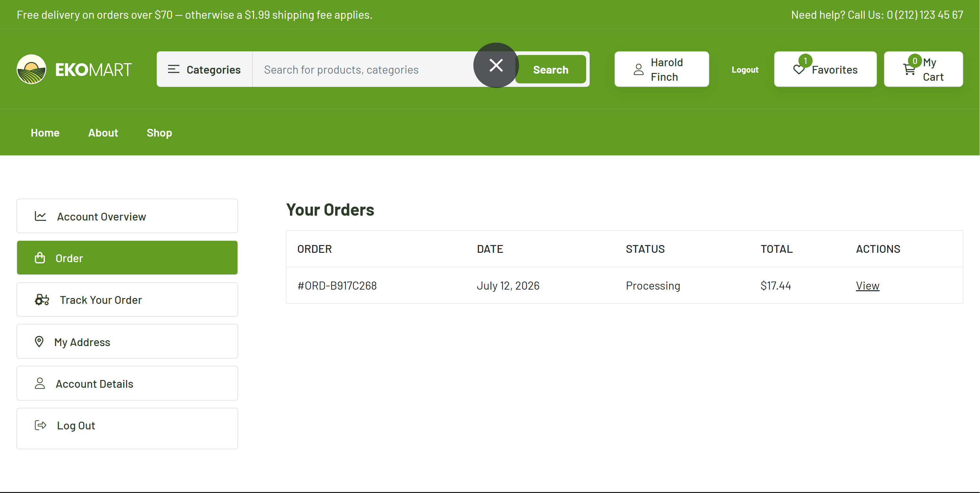Click the EKOMART wordmark text
Screen dimensions: 980x493
(94, 69)
